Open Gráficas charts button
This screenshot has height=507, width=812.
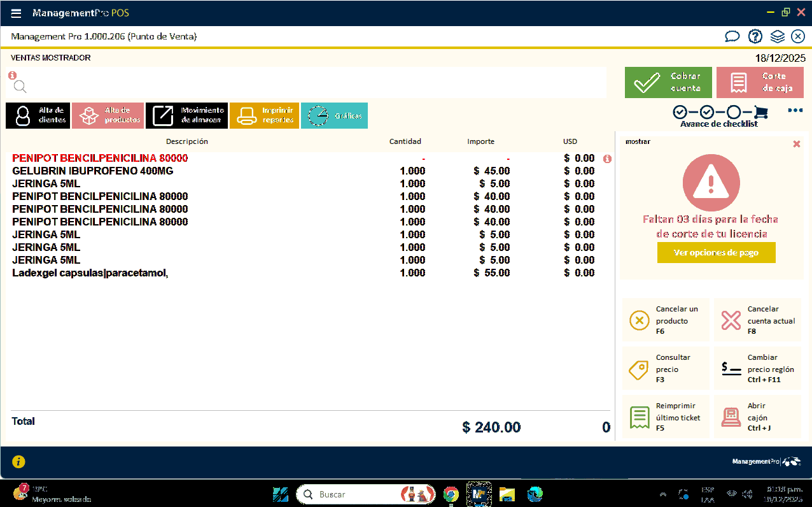point(334,115)
